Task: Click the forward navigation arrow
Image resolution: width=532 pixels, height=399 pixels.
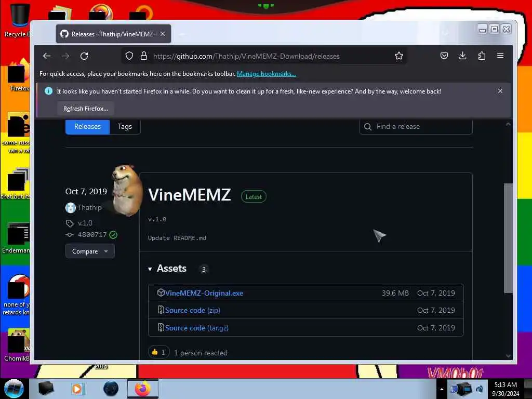Action: (x=65, y=56)
